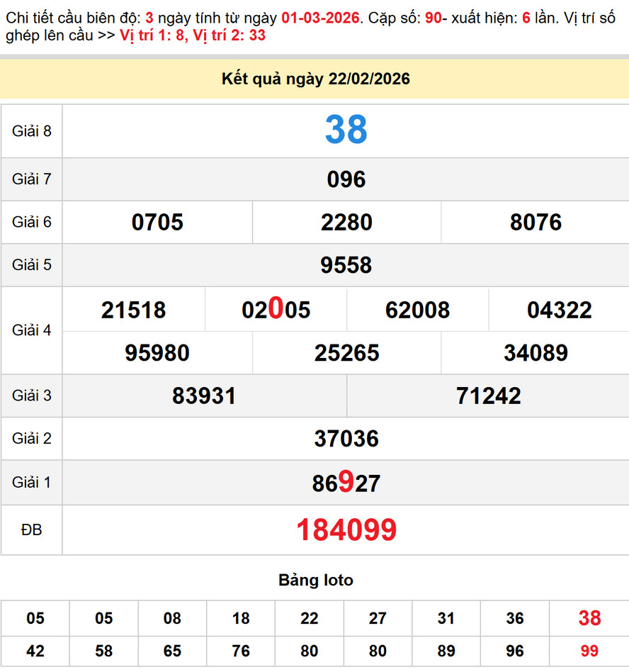Select the Giải 7 result 096
The height and width of the screenshot is (672, 629).
coord(346,179)
